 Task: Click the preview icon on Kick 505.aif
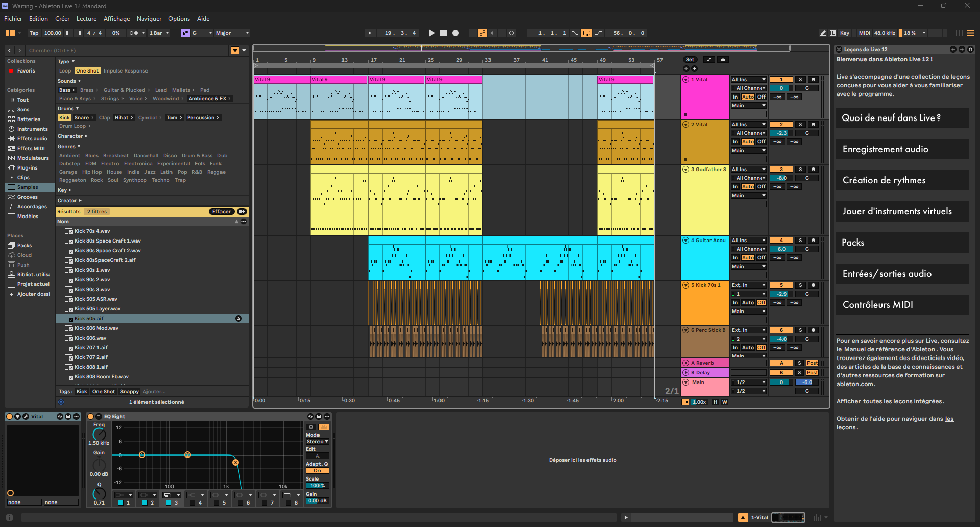coord(238,319)
